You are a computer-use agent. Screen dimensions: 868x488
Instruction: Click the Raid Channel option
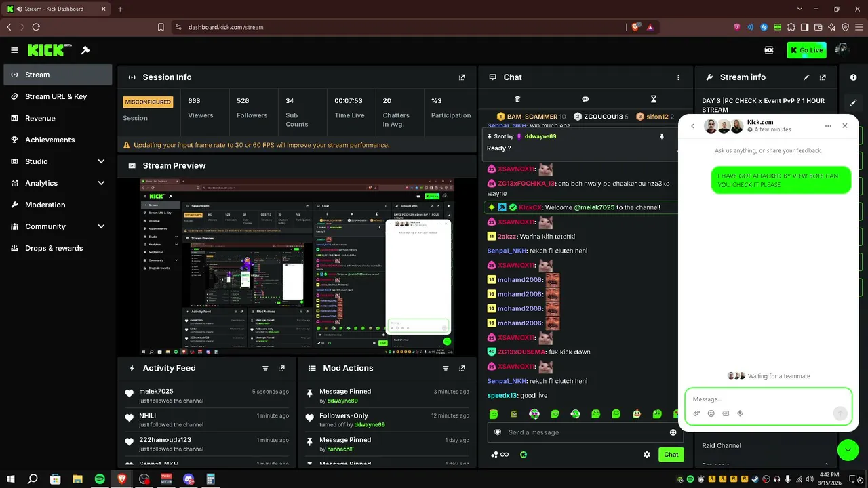coord(721,445)
